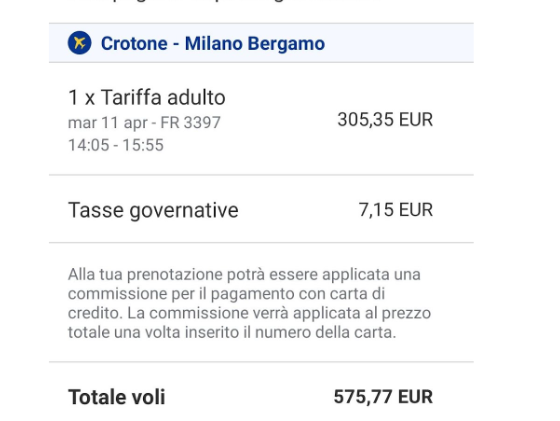Click the 7,15 EUR tax amount
Image resolution: width=560 pixels, height=421 pixels.
point(396,210)
